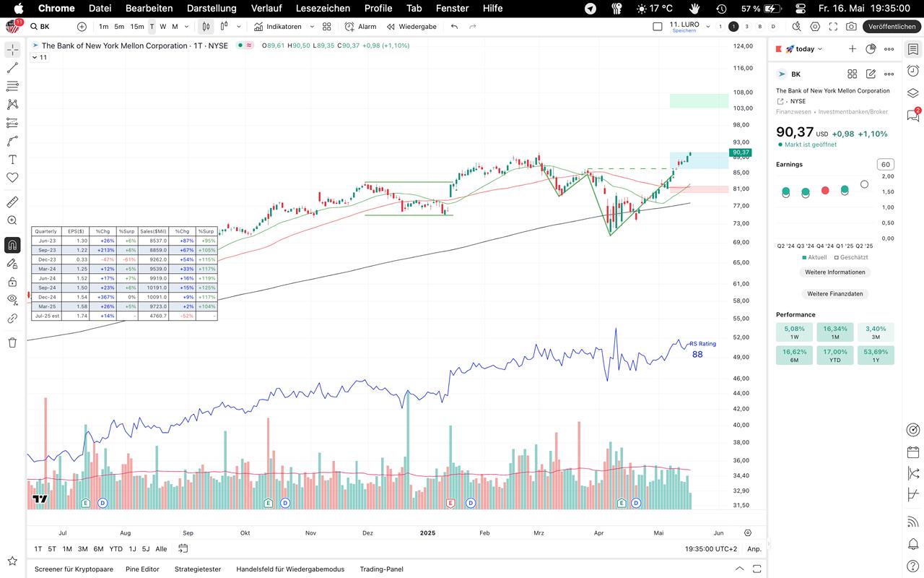This screenshot has width=924, height=578.
Task: Click the Weitere Finanzdaten button
Action: pos(834,294)
